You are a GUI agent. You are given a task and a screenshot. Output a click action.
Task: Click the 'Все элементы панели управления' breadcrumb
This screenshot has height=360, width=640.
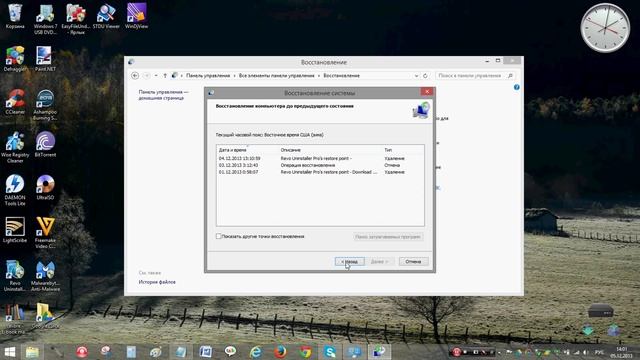tap(277, 76)
